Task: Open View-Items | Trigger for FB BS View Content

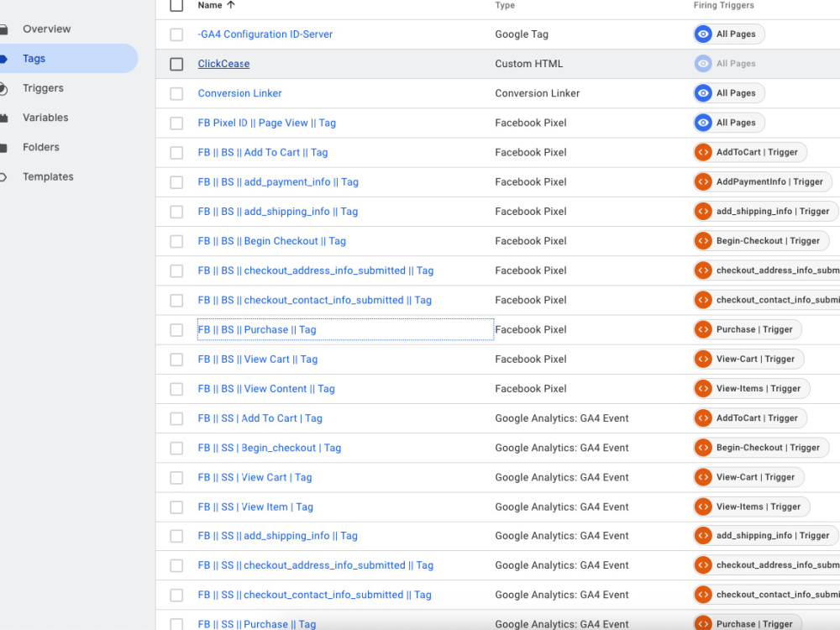Action: click(x=751, y=388)
